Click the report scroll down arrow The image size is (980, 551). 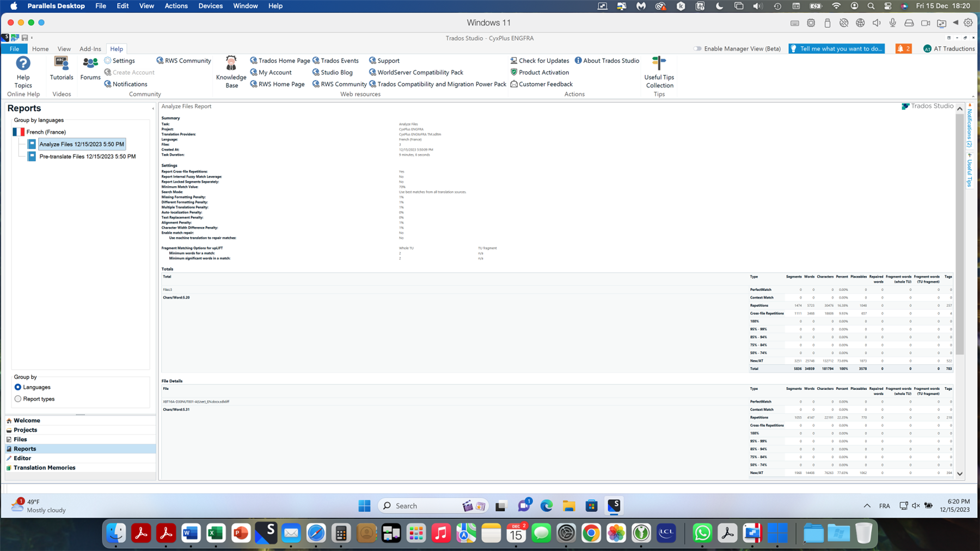coord(960,474)
